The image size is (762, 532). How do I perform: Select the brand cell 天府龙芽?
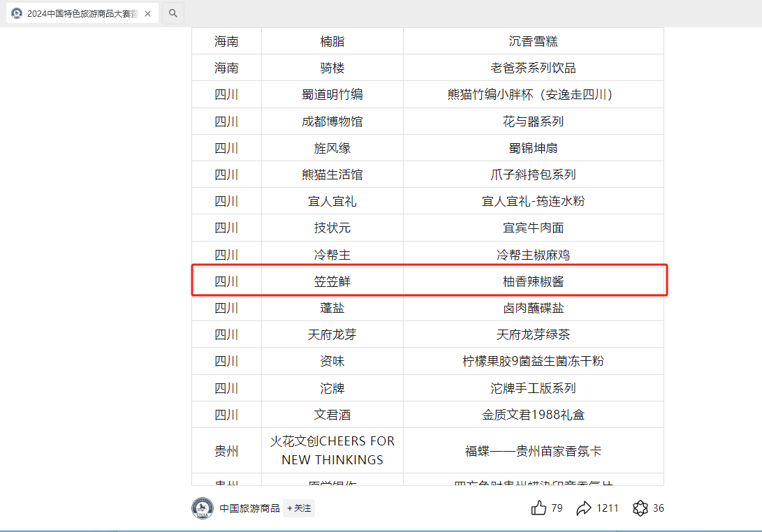pyautogui.click(x=332, y=334)
